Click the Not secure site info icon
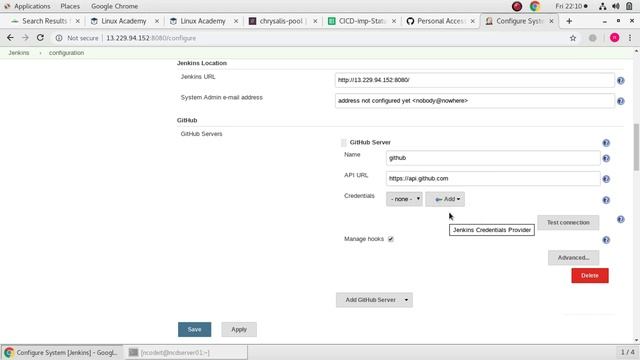This screenshot has height=360, width=640. 59,38
